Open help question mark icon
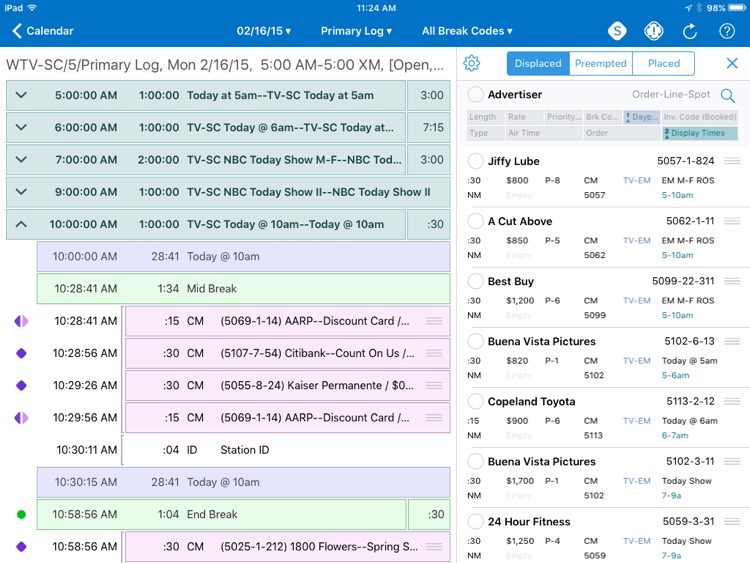This screenshot has height=563, width=750. point(727,31)
